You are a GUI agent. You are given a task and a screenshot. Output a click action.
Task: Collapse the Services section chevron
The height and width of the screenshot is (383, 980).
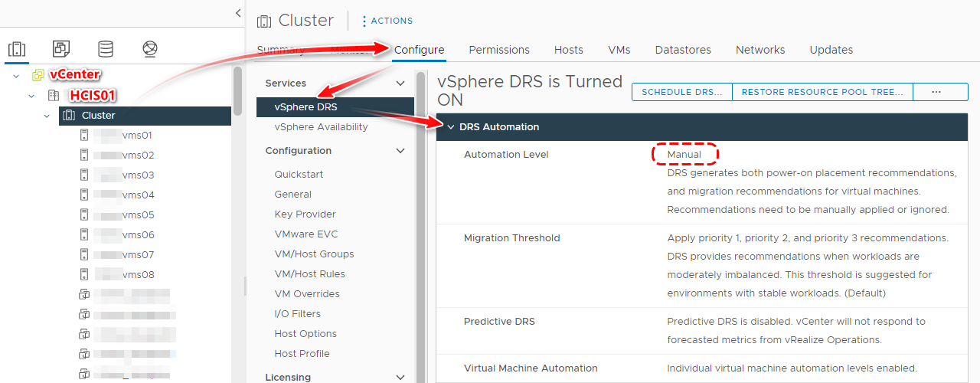[400, 83]
